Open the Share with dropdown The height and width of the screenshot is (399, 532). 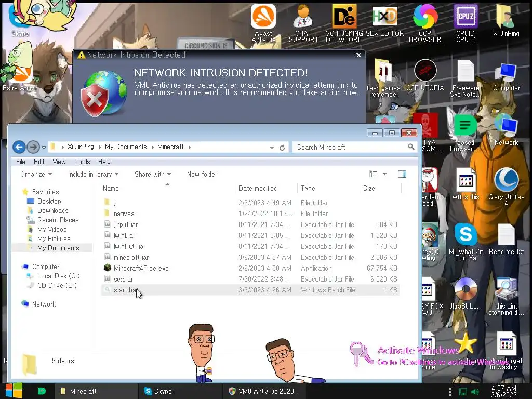pos(153,174)
